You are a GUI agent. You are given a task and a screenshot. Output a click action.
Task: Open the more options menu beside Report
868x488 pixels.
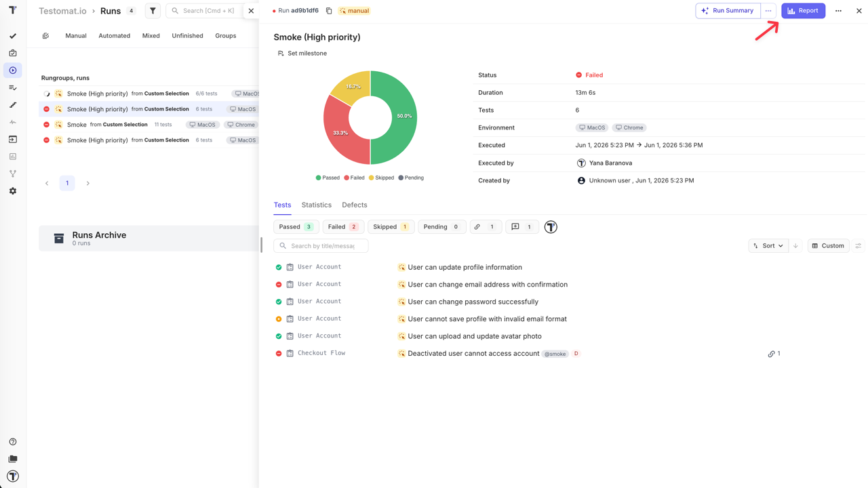[839, 11]
